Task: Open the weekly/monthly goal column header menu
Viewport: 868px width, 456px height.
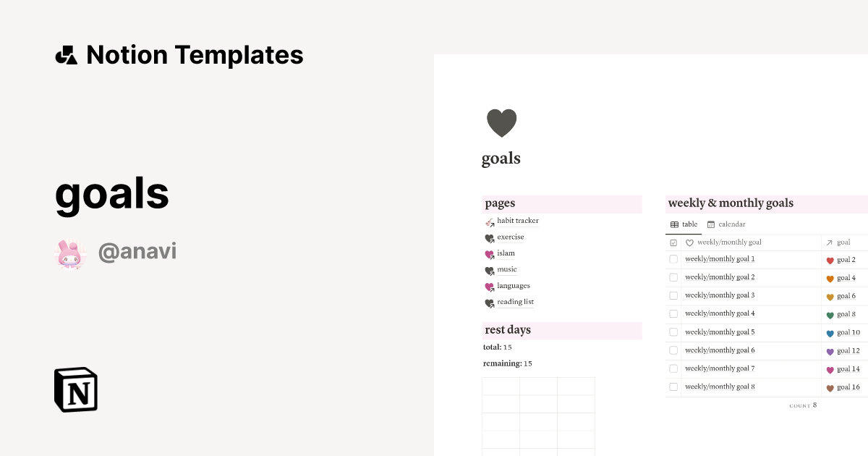Action: click(727, 242)
